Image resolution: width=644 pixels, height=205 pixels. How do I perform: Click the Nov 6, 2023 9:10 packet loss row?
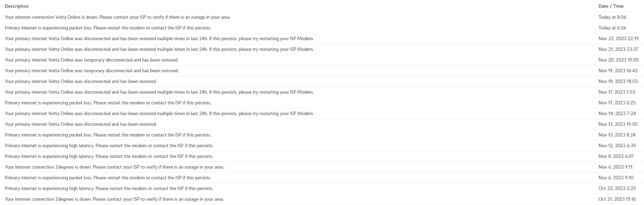108,178
